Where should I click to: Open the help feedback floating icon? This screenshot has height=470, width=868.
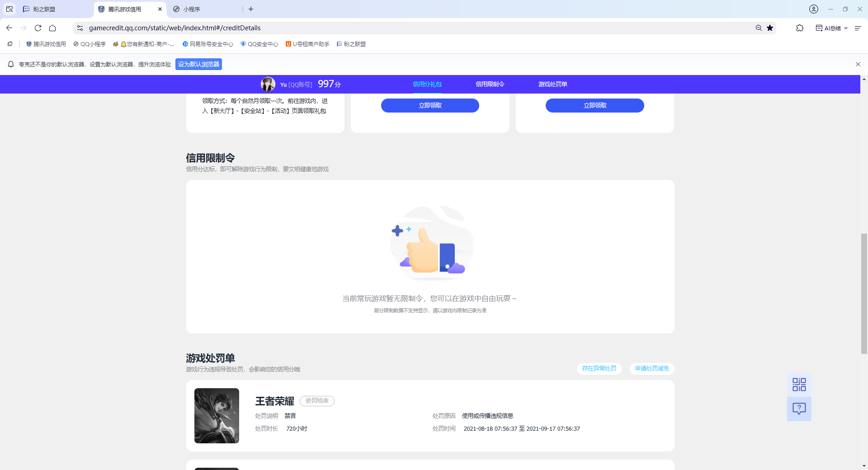799,409
